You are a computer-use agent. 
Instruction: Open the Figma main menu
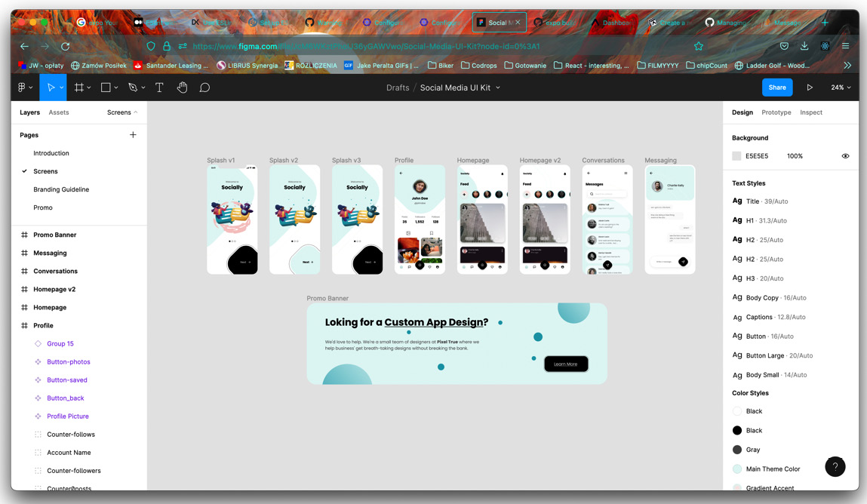tap(22, 87)
